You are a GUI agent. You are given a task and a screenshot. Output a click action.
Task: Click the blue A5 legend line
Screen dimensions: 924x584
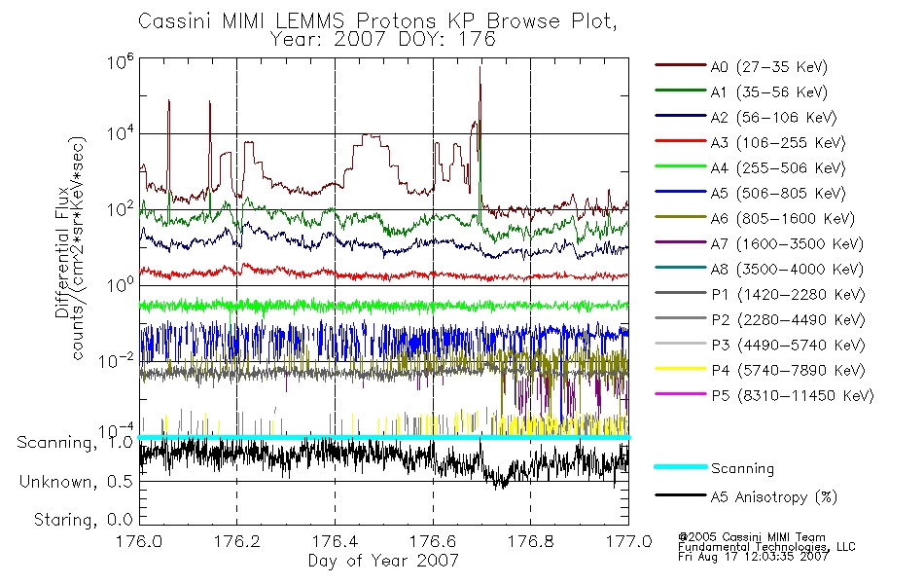tap(680, 191)
